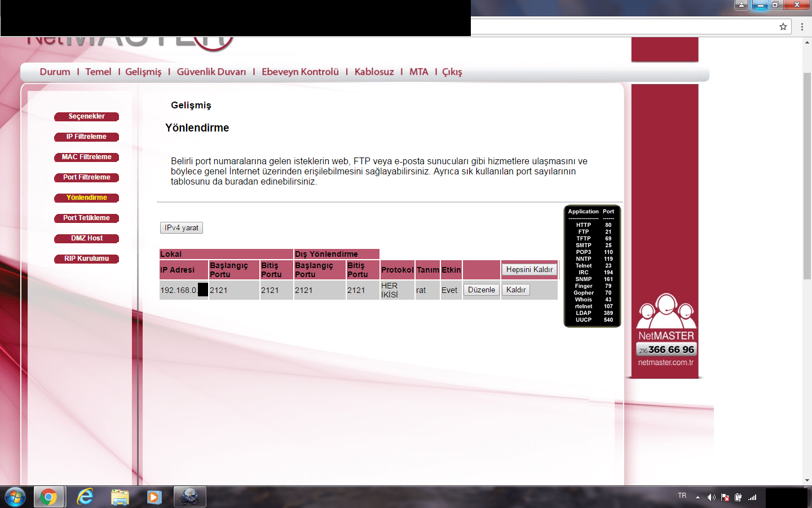Remove the rat rule with Kaldır
Viewport: 812px width, 508px height.
(x=516, y=290)
